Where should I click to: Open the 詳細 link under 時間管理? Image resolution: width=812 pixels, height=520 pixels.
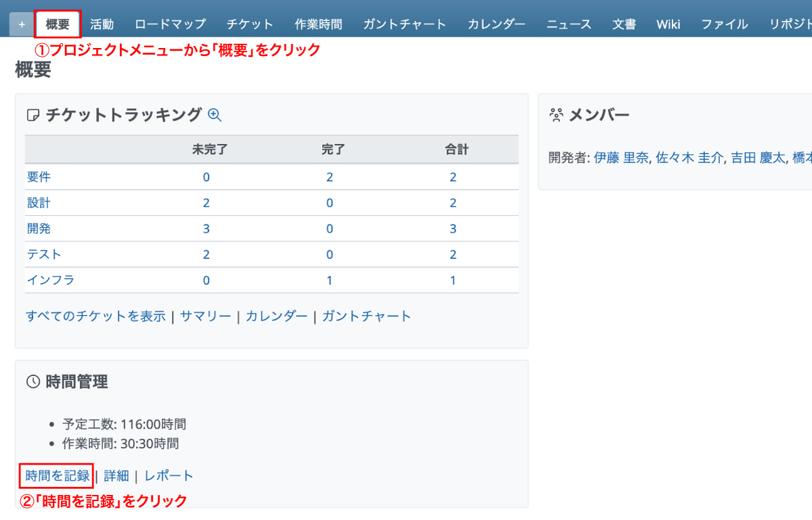[x=116, y=475]
